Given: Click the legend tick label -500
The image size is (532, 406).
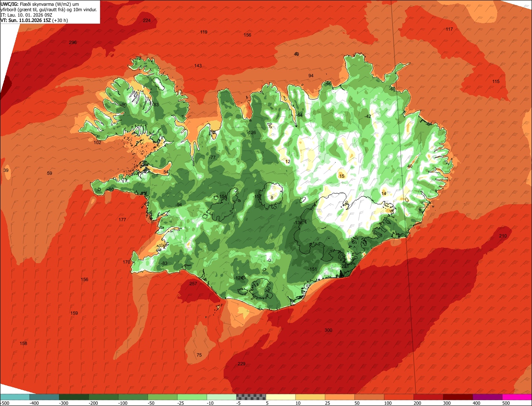Looking at the screenshot, I should pos(5,403).
